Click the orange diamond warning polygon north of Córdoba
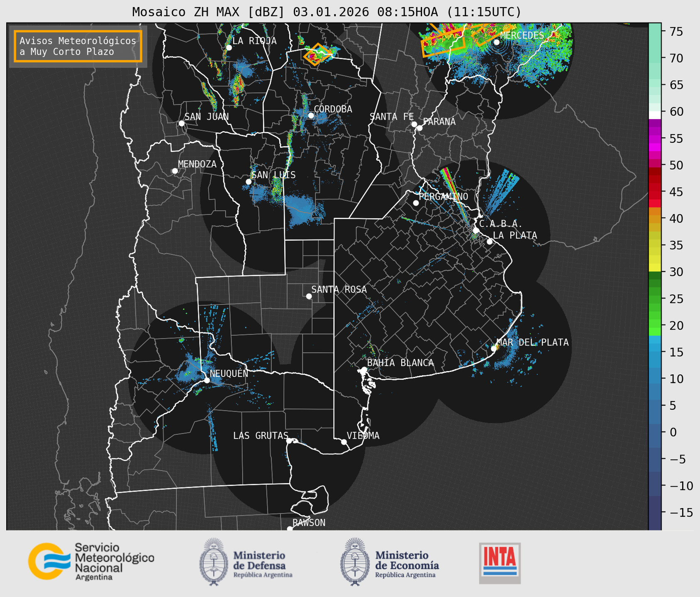The width and height of the screenshot is (700, 597). 318,54
